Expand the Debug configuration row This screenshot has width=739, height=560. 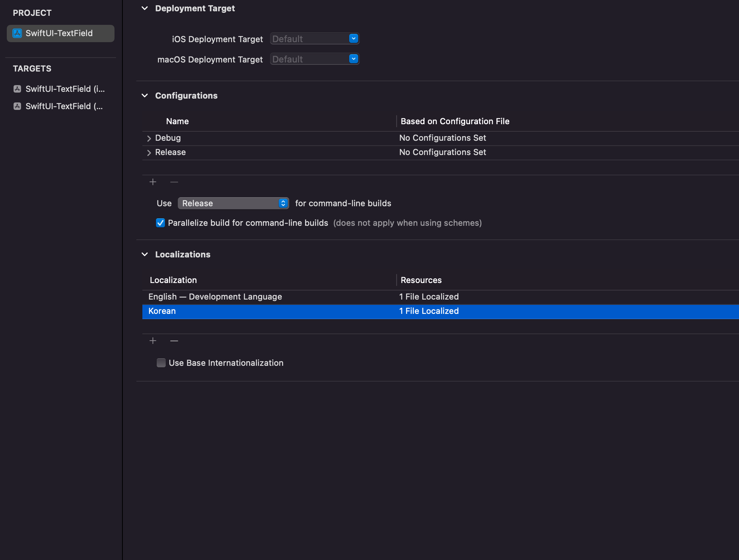149,138
